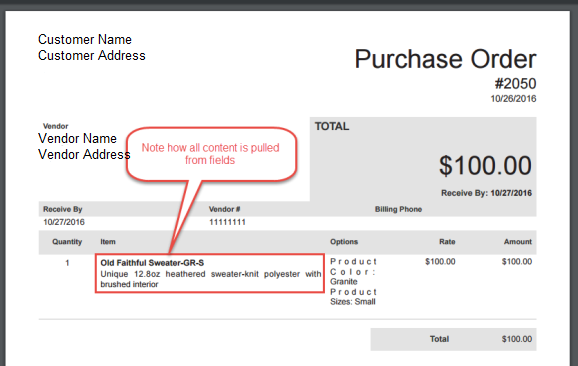The width and height of the screenshot is (578, 366).
Task: Click the bottom 'Total' label
Action: coord(439,339)
